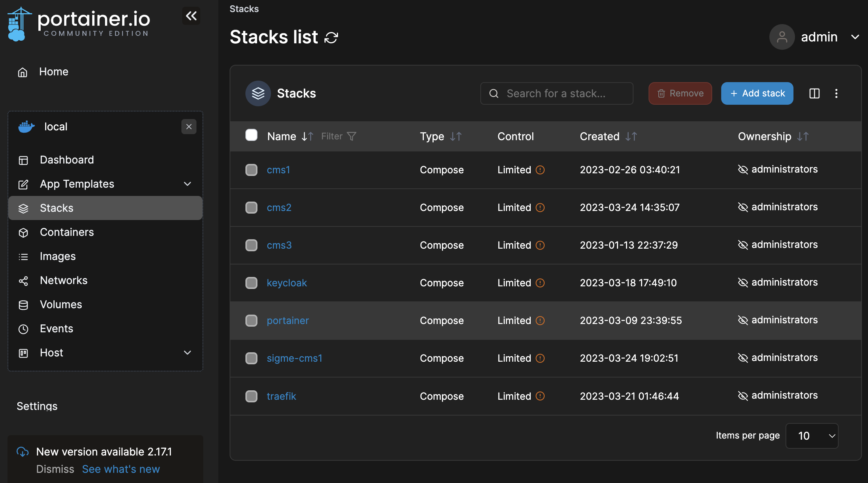Click the Control column header

[x=516, y=136]
